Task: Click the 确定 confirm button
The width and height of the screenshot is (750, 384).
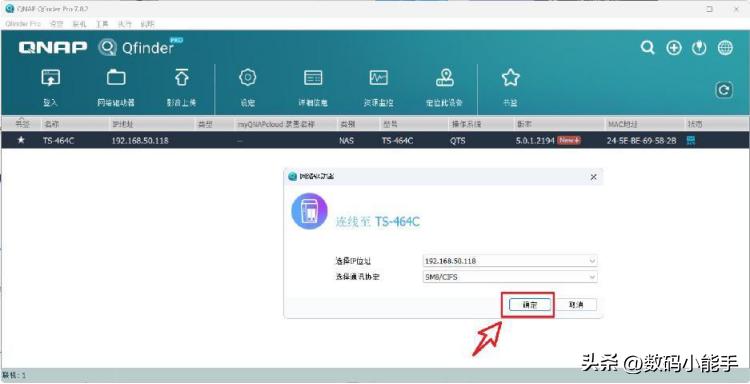Action: tap(530, 305)
